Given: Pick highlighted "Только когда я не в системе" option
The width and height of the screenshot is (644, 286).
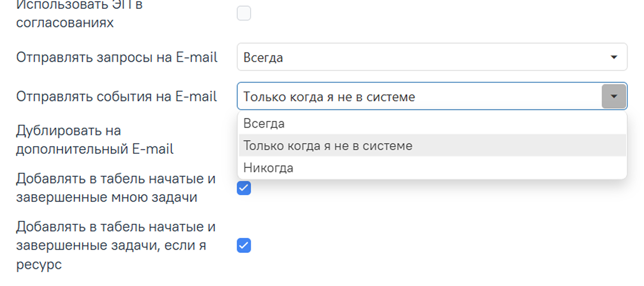Looking at the screenshot, I should click(x=328, y=146).
